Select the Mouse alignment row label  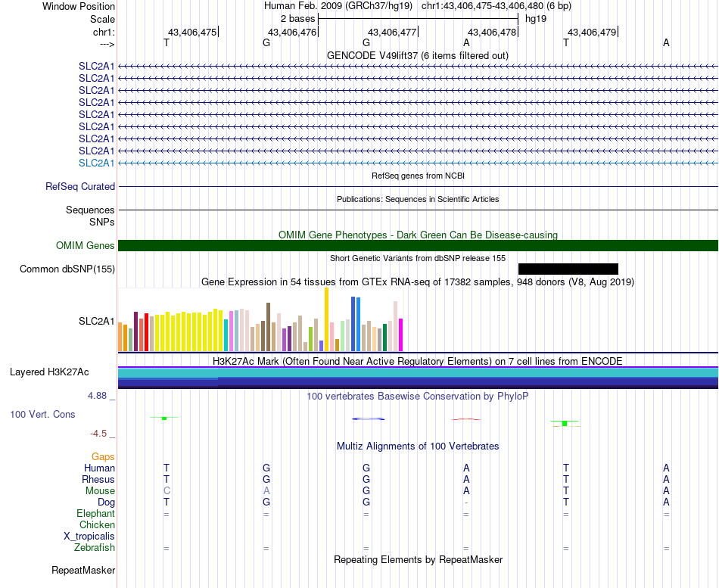coord(100,491)
